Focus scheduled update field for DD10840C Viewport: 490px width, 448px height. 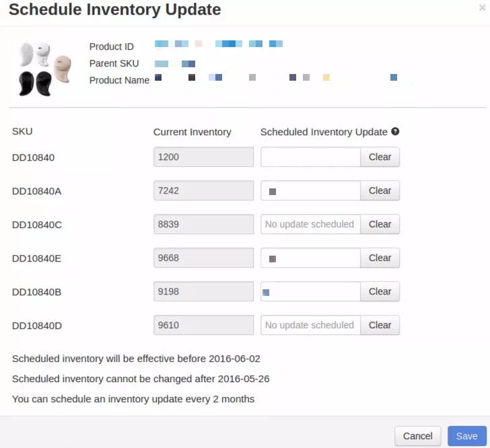pos(310,224)
